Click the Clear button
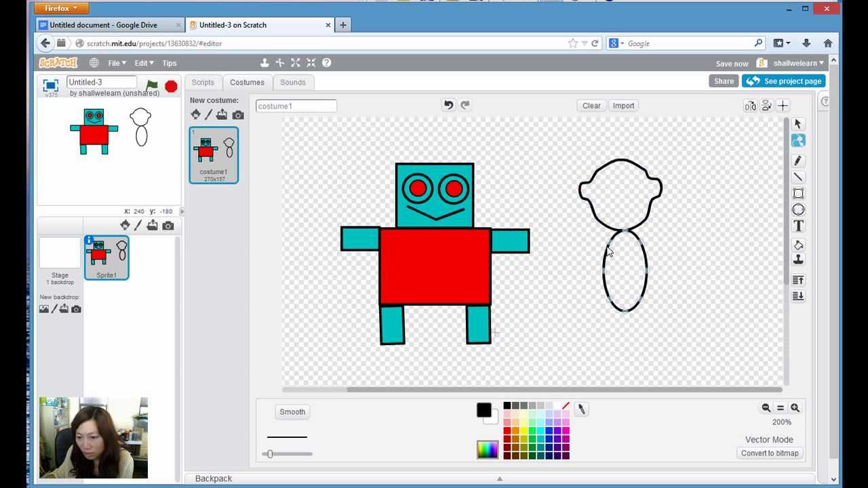Image resolution: width=868 pixels, height=488 pixels. pyautogui.click(x=591, y=106)
